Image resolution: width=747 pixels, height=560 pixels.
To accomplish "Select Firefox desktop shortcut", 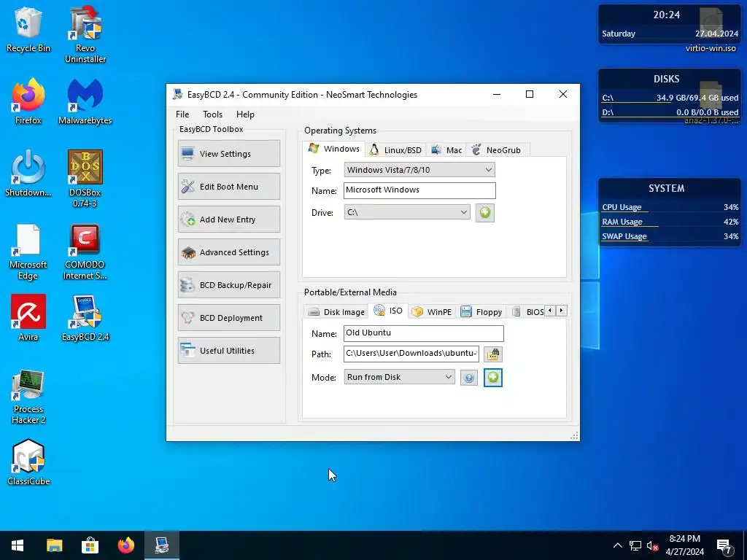I will pyautogui.click(x=28, y=101).
